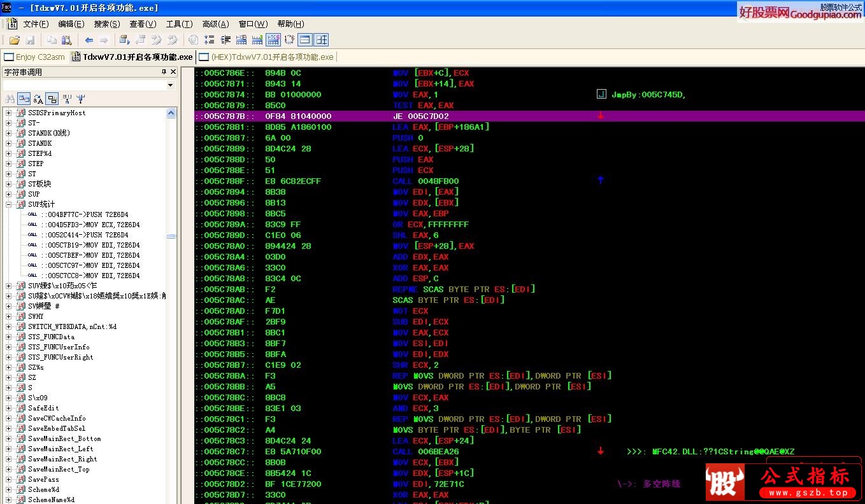Open the 帮助(H) menu
Image resolution: width=865 pixels, height=504 pixels.
pyautogui.click(x=290, y=24)
